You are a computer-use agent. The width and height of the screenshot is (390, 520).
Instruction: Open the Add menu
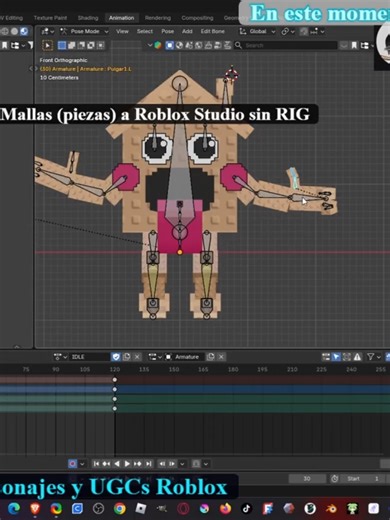click(x=187, y=31)
